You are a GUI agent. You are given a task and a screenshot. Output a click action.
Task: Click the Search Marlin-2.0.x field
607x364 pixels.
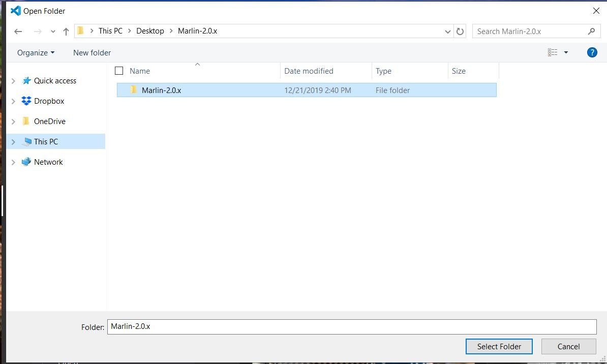536,32
